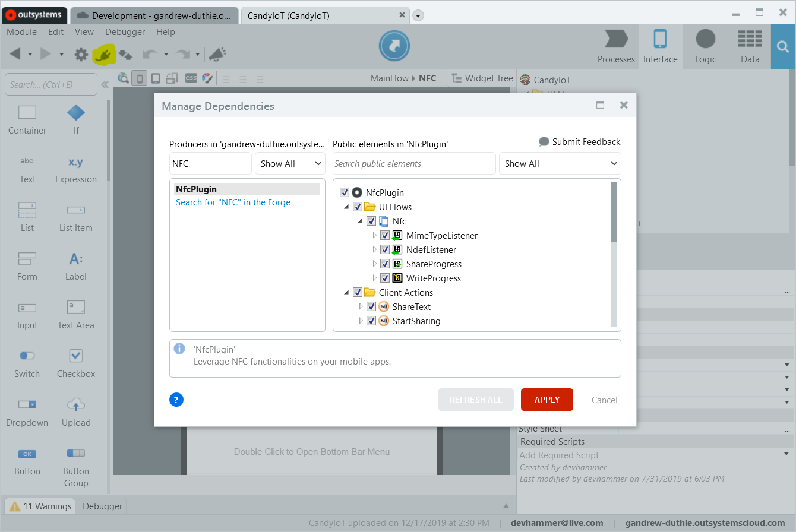Select the List Item widget
Screen dimensions: 796x532
[x=76, y=217]
